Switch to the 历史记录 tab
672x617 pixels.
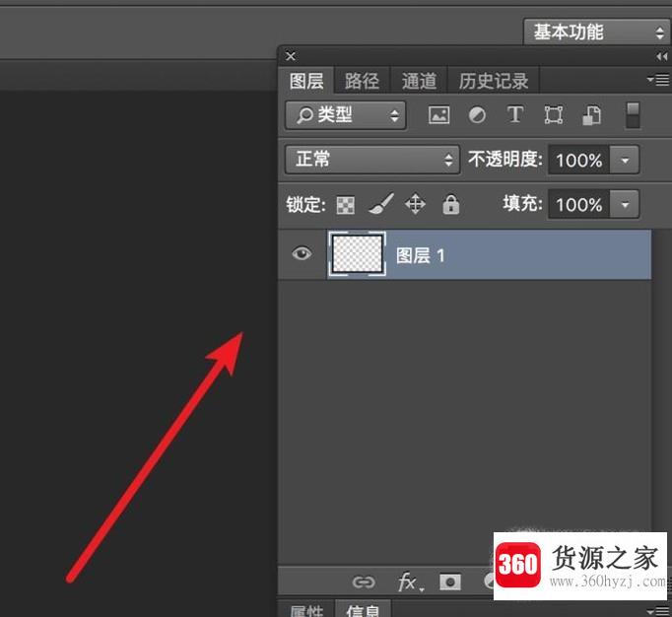(x=494, y=81)
